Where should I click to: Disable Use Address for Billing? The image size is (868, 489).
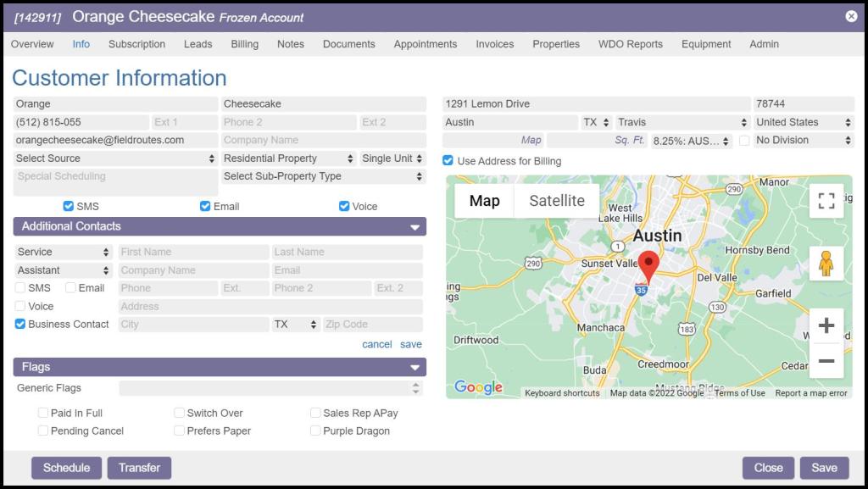pos(448,161)
